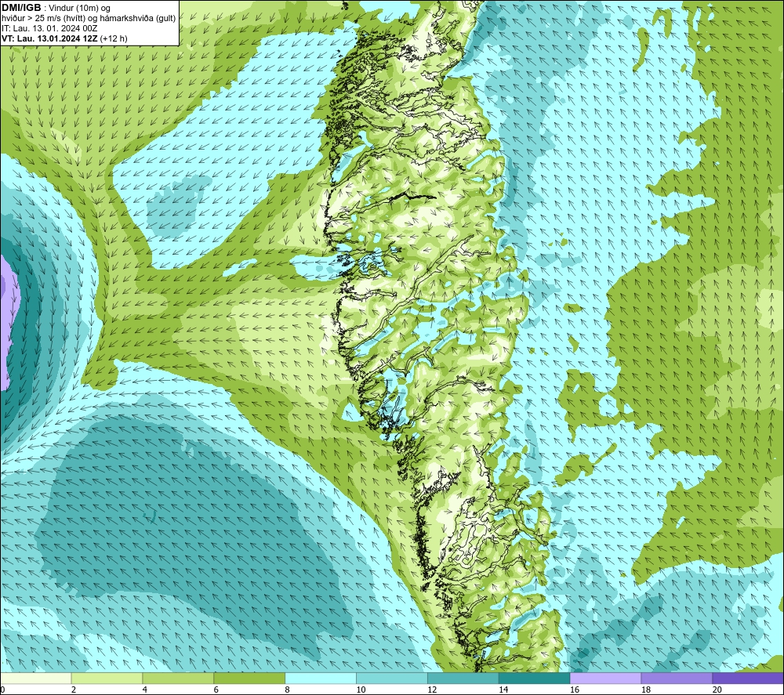Click the scale label "0"

[2, 690]
